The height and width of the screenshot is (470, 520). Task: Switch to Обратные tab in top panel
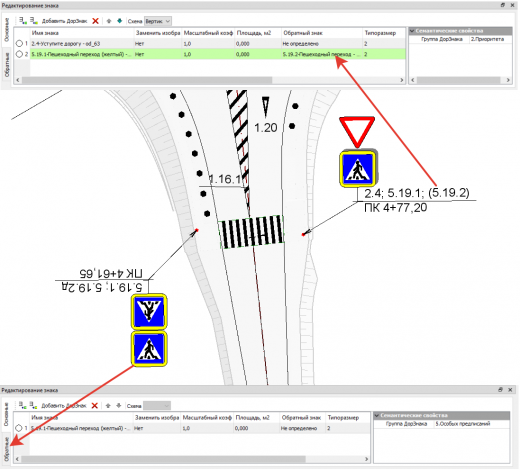pos(7,64)
